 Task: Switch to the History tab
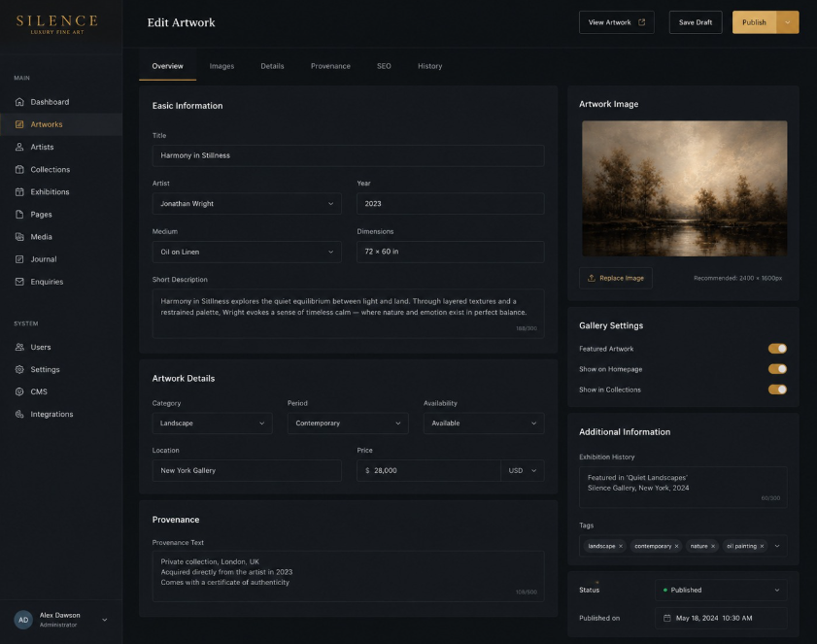(x=429, y=66)
